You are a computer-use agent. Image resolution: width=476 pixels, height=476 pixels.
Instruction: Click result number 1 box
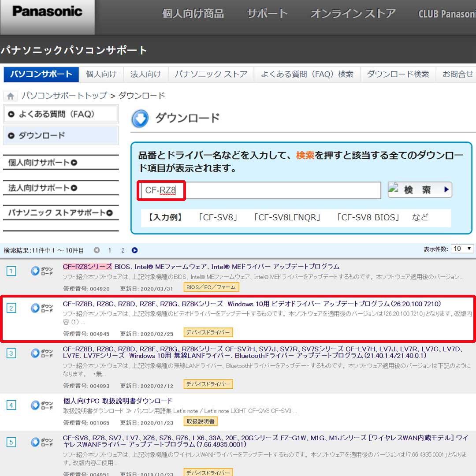tap(11, 271)
